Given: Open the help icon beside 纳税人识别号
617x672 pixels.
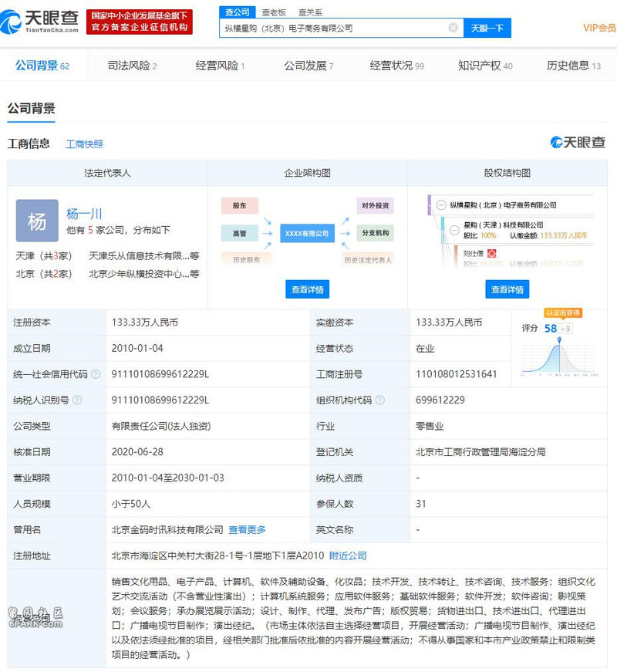Looking at the screenshot, I should coord(77,400).
